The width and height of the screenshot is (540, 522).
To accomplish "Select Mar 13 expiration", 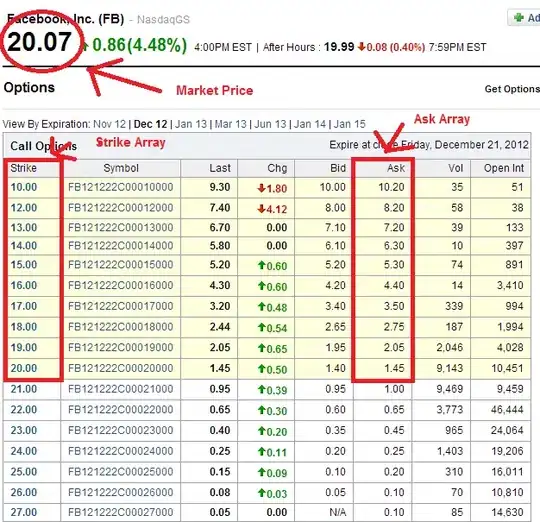I will point(230,124).
